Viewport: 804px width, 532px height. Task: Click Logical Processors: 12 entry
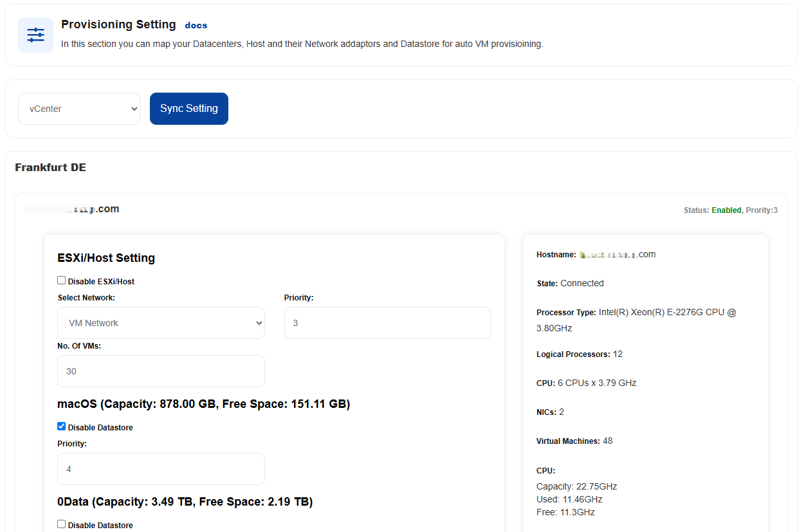click(x=580, y=354)
